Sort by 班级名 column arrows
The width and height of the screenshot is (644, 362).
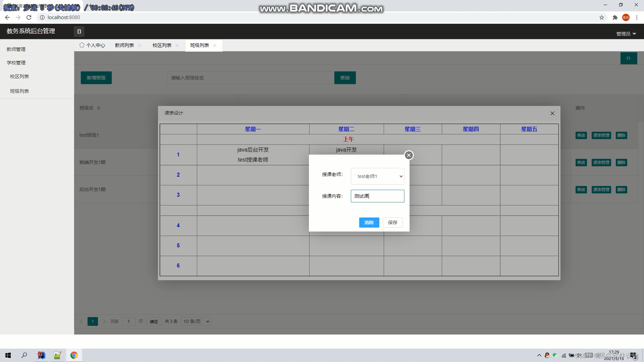99,108
